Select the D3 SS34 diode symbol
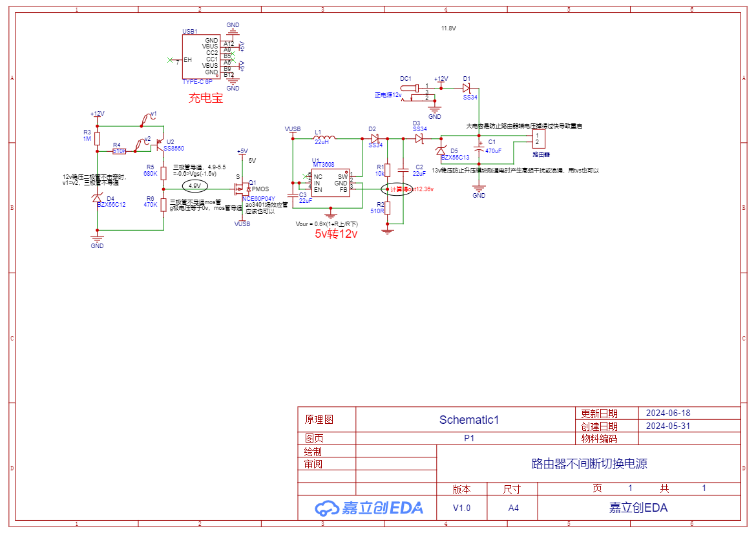The width and height of the screenshot is (756, 533). coord(419,139)
